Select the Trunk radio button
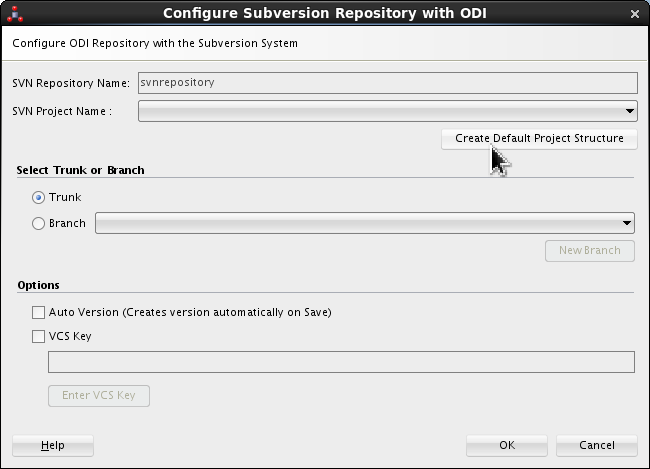The image size is (650, 469). click(x=39, y=197)
